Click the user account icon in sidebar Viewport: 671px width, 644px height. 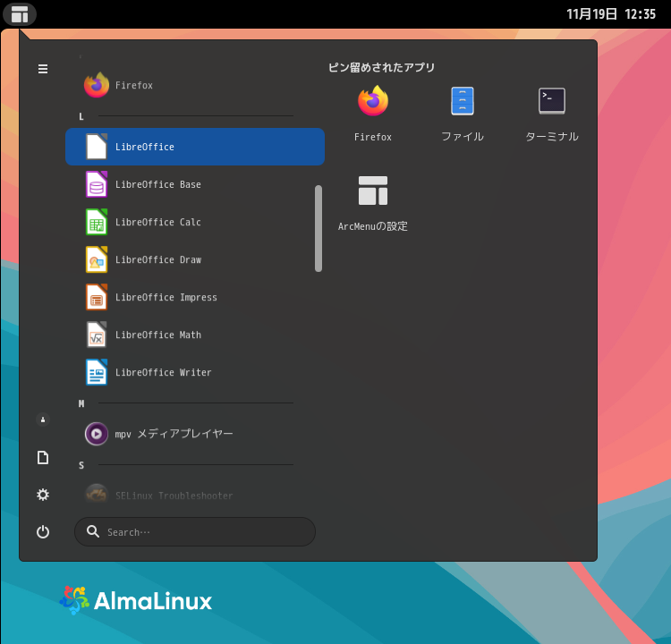click(43, 419)
